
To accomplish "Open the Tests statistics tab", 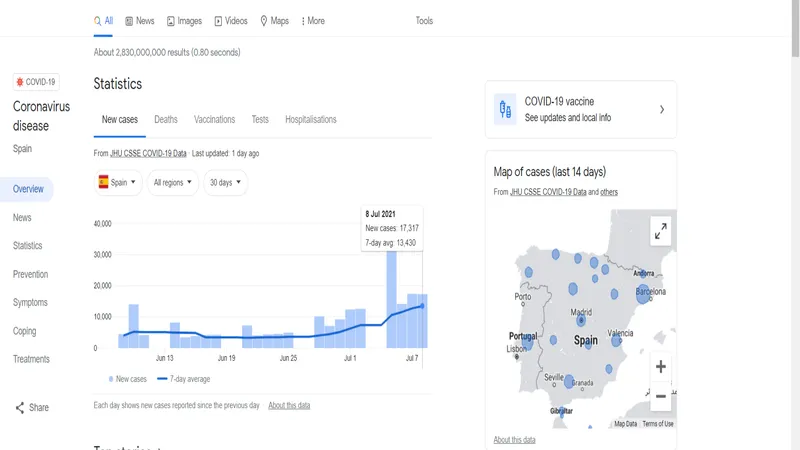I will 260,119.
